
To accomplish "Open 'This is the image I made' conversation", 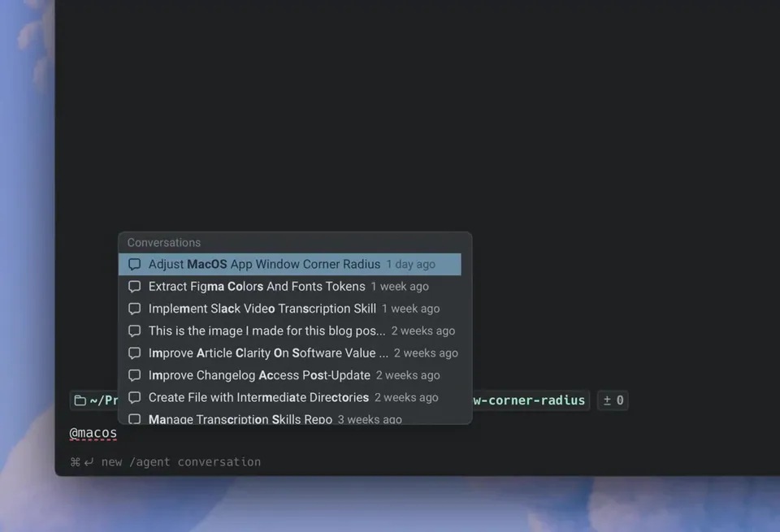I will (289, 331).
